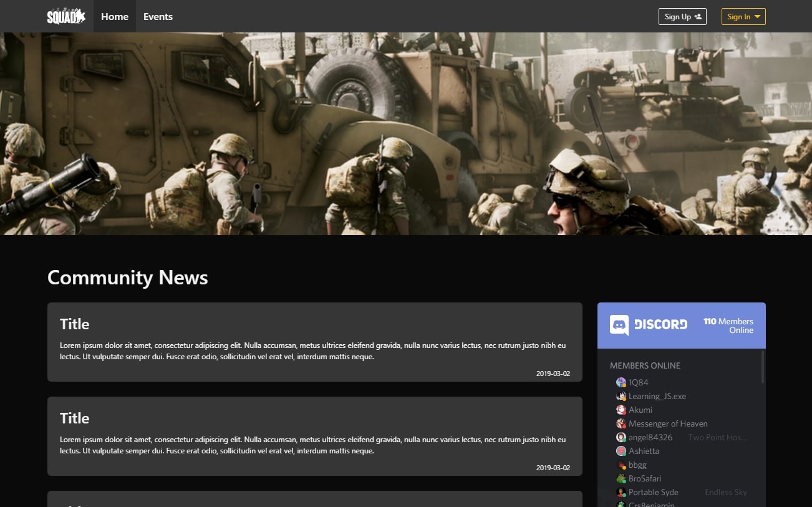Click the Endless Sky game status

click(726, 492)
